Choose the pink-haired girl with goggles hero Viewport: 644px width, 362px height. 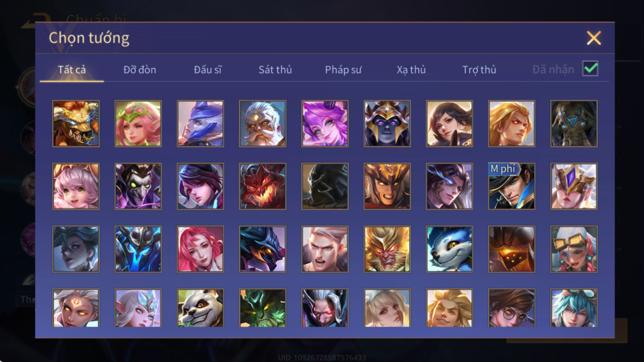pos(574,249)
